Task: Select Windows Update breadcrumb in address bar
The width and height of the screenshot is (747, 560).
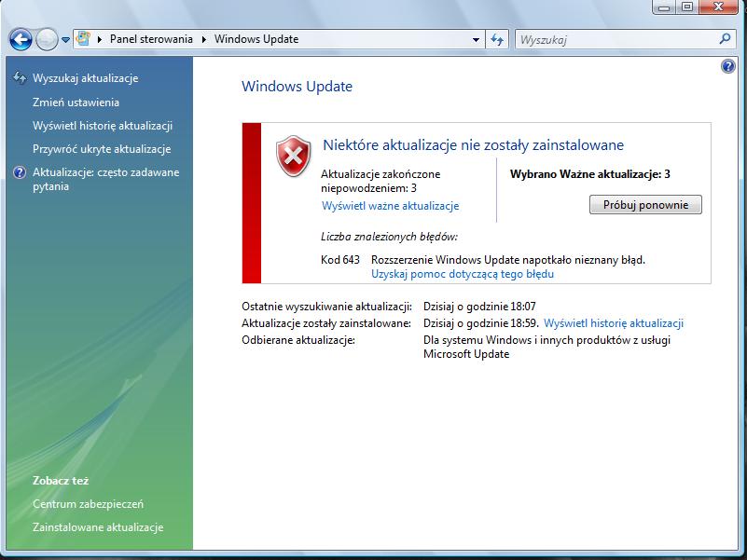Action: [x=256, y=39]
